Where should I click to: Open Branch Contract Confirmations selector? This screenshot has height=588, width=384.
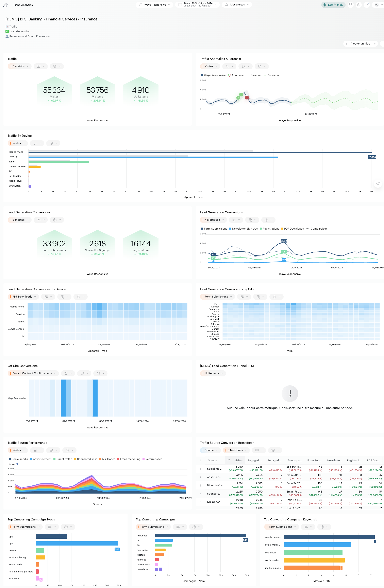(33, 373)
